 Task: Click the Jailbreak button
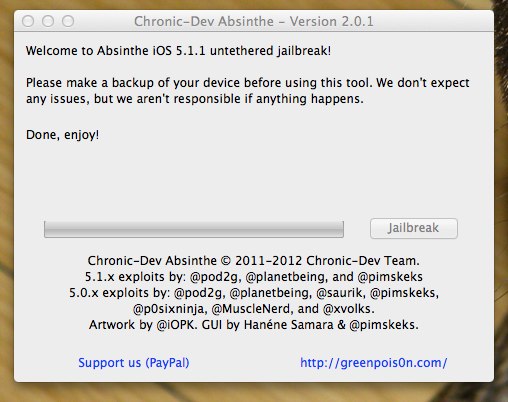414,228
